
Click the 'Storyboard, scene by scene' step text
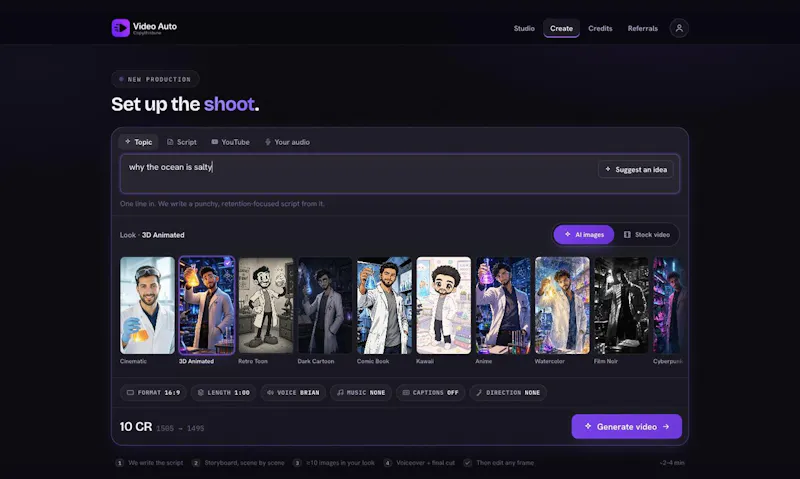(244, 463)
